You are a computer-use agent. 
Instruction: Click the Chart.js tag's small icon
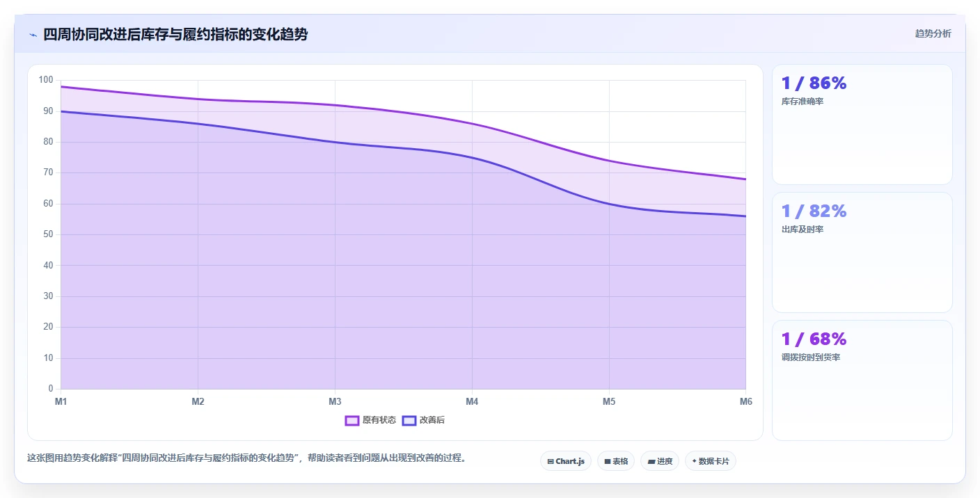click(551, 461)
